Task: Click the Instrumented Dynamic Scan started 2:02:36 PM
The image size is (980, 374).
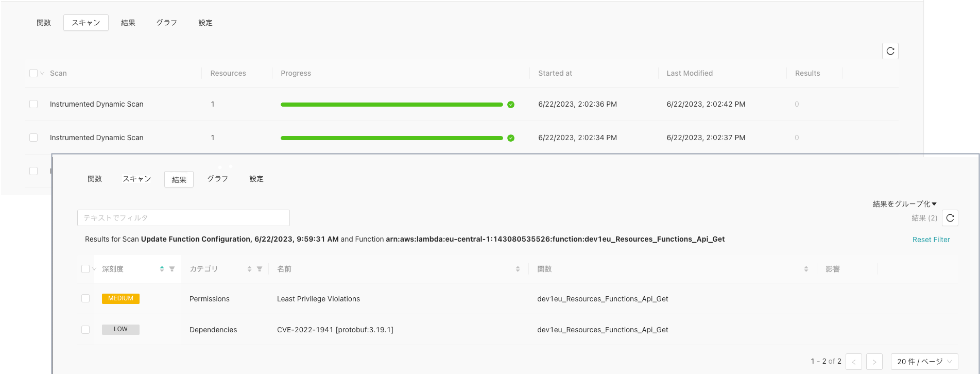Action: point(97,104)
